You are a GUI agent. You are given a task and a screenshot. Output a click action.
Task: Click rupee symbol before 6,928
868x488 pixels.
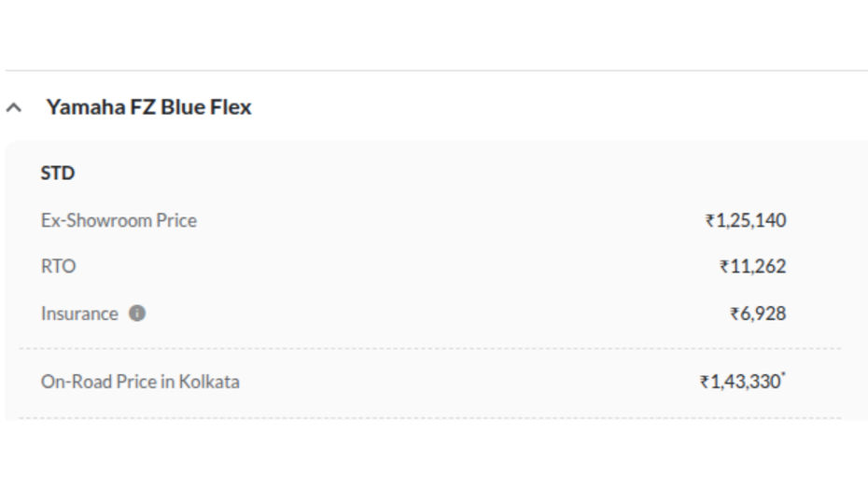(x=735, y=314)
